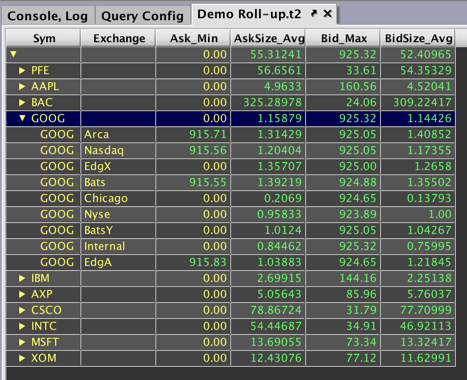Expand the XOM row

[22, 358]
